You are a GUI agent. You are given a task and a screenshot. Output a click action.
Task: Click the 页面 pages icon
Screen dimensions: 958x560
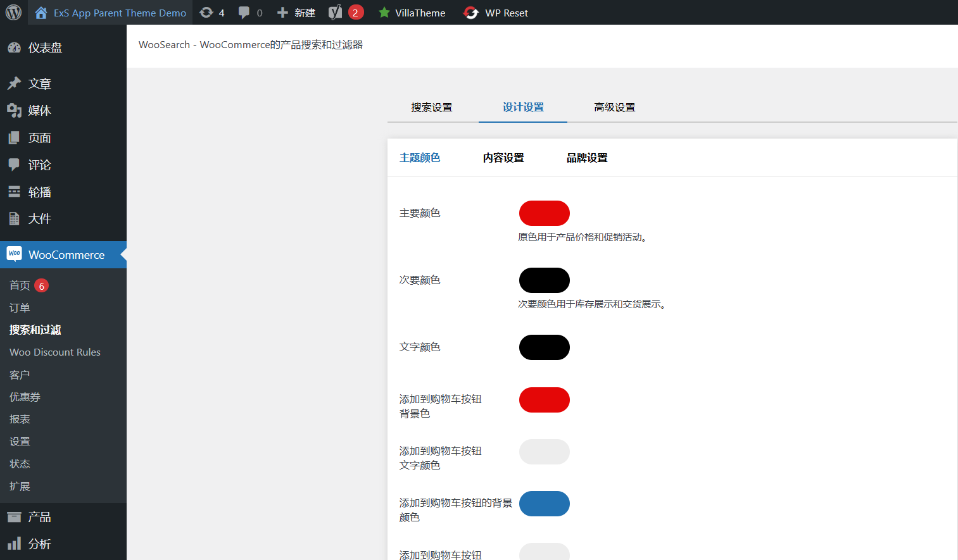pyautogui.click(x=14, y=138)
